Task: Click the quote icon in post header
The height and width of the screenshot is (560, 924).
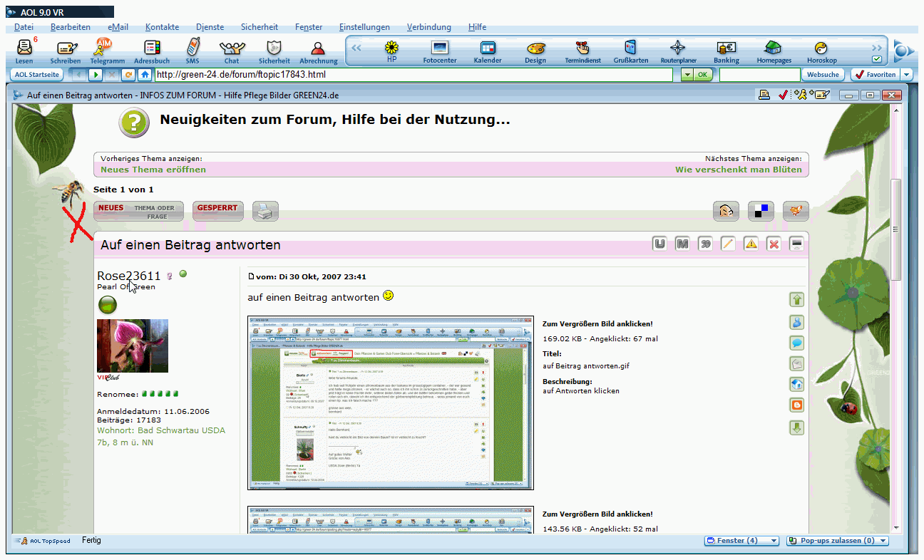Action: coord(705,244)
